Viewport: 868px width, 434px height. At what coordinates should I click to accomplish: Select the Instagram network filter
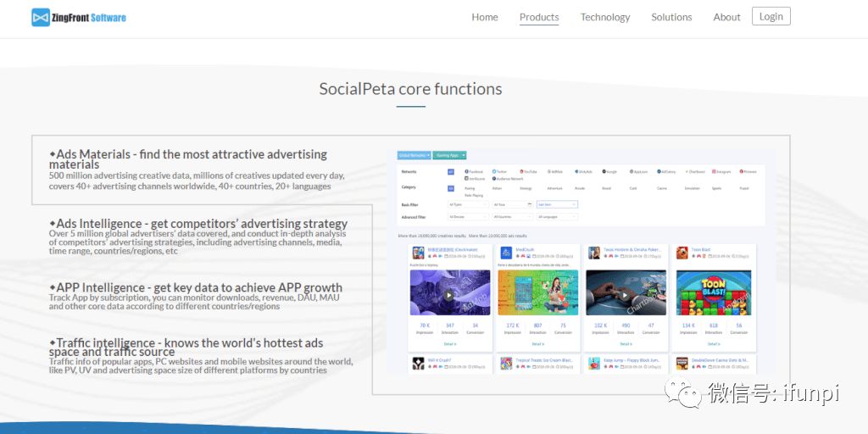722,171
